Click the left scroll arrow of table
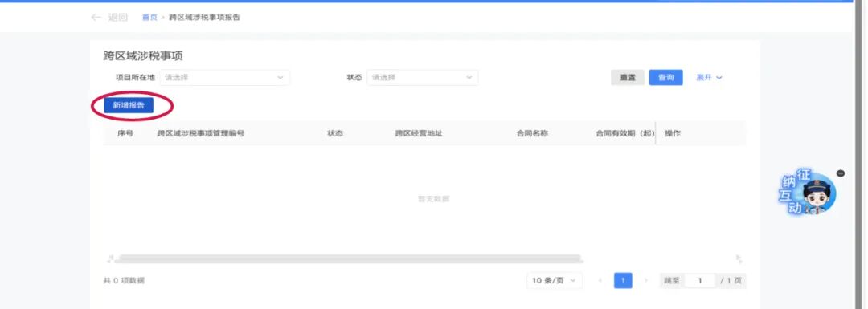The width and height of the screenshot is (868, 309). pos(110,258)
